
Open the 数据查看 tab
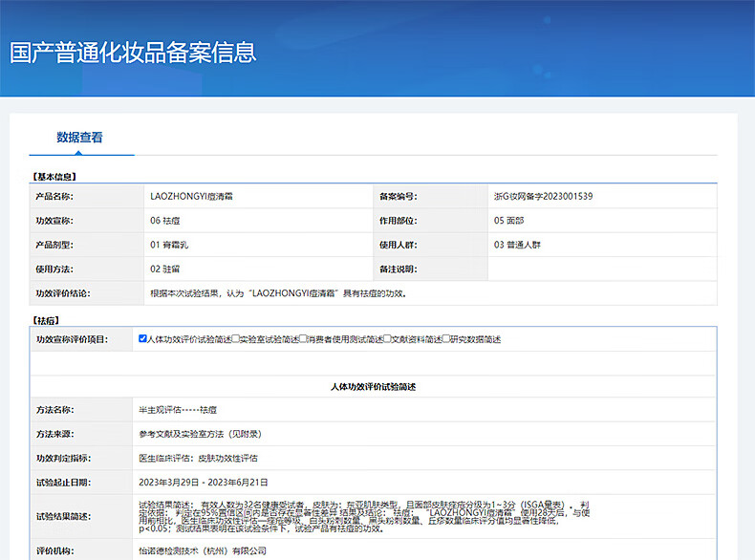tap(79, 138)
